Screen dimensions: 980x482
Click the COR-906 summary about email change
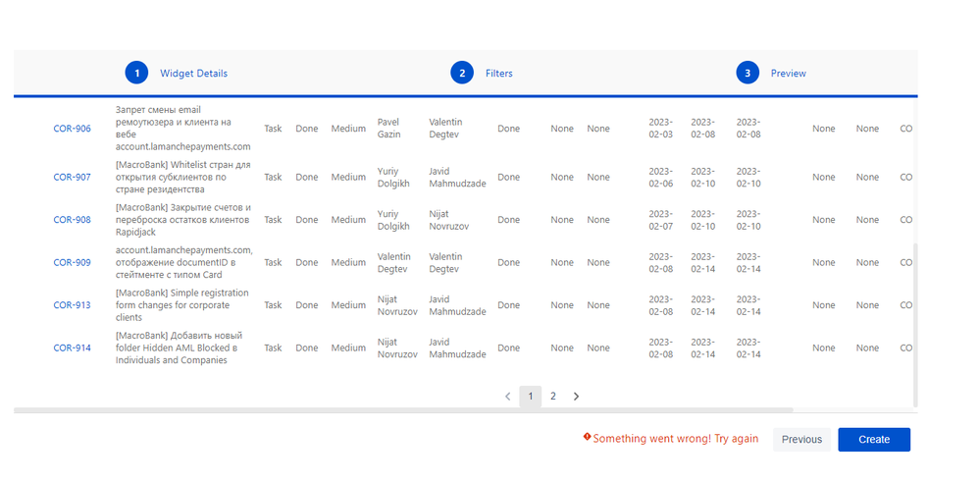[183, 129]
